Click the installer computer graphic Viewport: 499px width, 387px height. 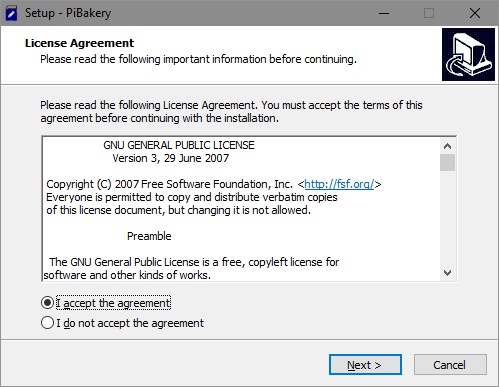(468, 54)
